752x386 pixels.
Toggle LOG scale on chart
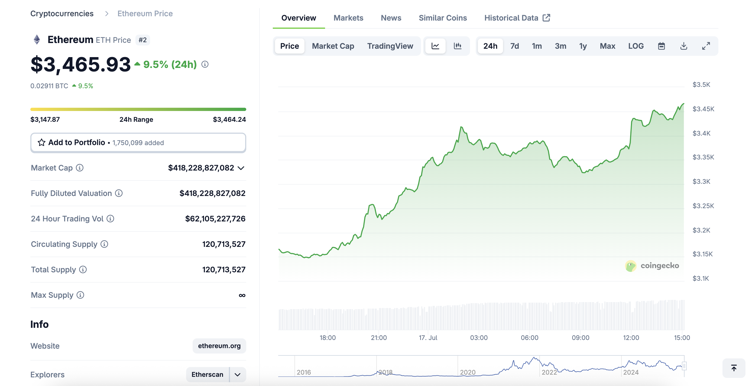(x=636, y=46)
